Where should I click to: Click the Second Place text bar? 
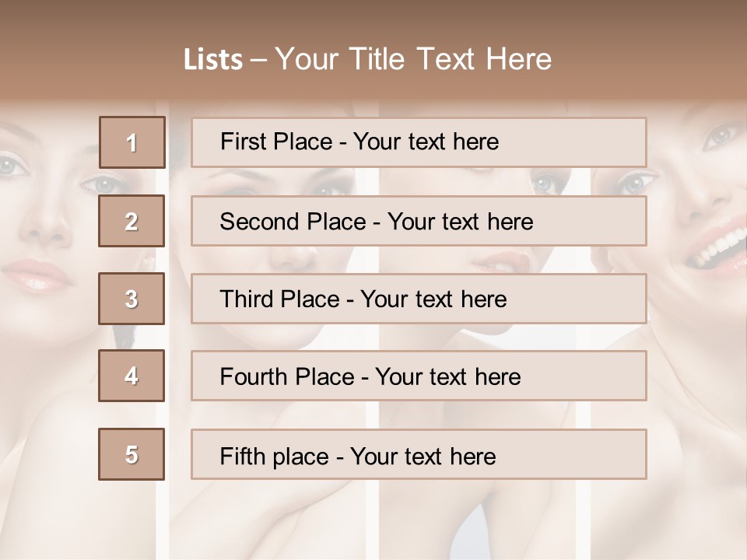(x=419, y=221)
